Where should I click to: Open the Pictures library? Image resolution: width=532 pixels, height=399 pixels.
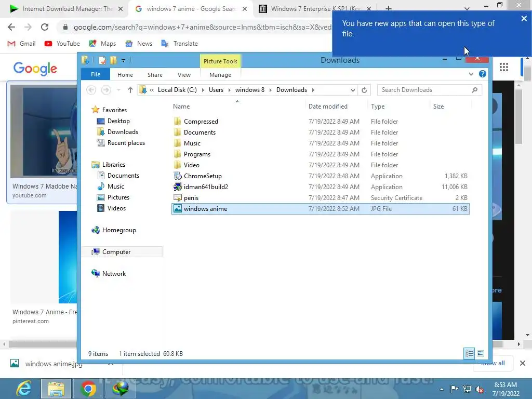click(118, 197)
